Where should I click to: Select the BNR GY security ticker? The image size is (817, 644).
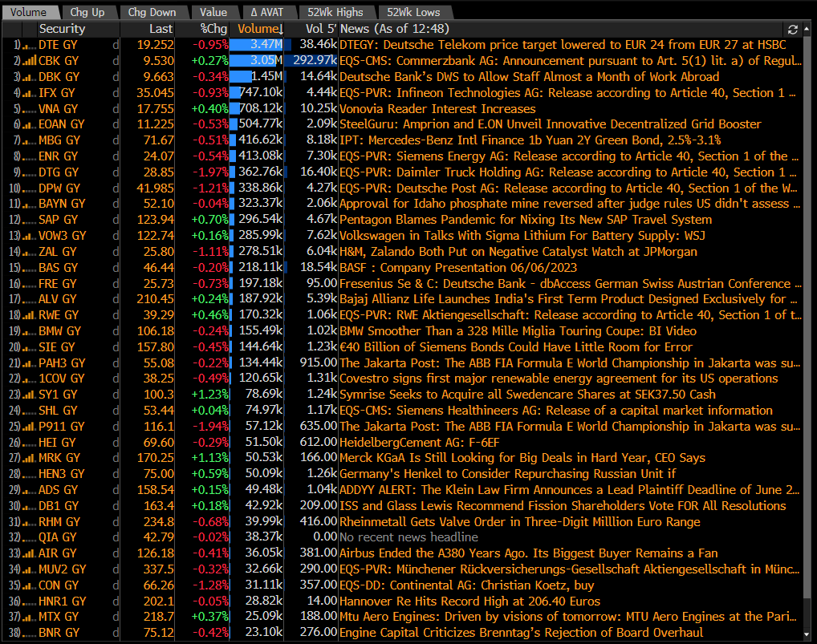[x=59, y=633]
